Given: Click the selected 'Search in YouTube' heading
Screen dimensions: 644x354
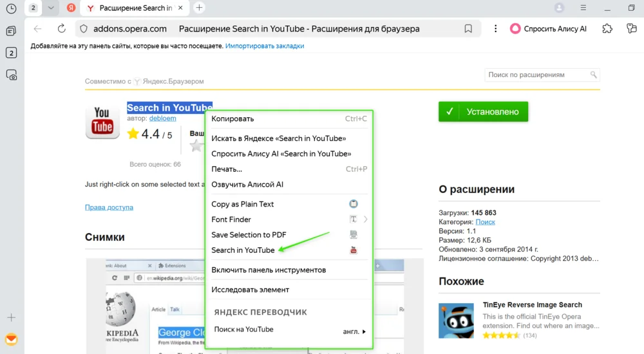Looking at the screenshot, I should (x=169, y=107).
